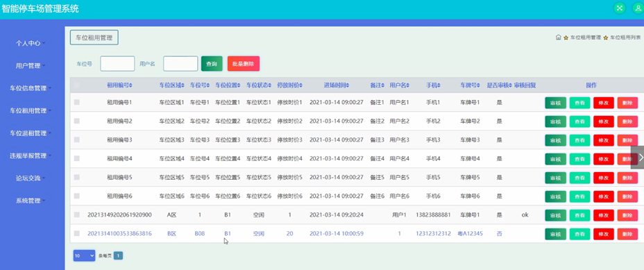Image resolution: width=644 pixels, height=270 pixels.
Task: Sort by 进场时间 column header
Action: click(x=337, y=85)
